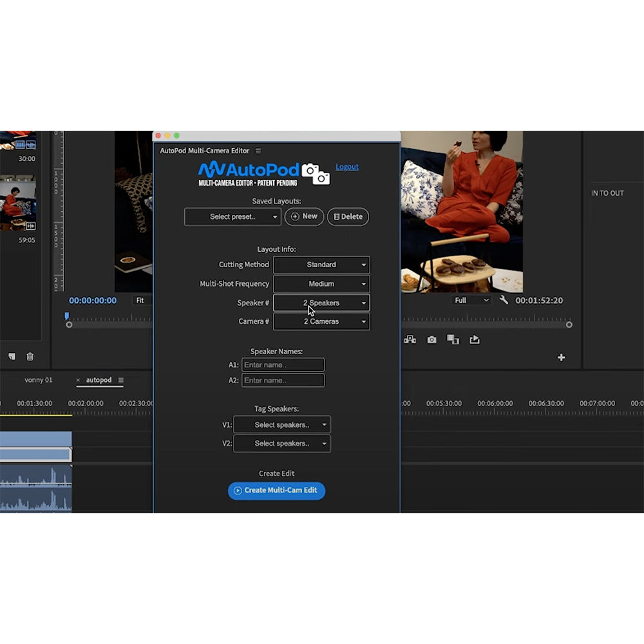The height and width of the screenshot is (644, 644).
Task: Open the Full playback resolution dropdown
Action: coord(471,300)
